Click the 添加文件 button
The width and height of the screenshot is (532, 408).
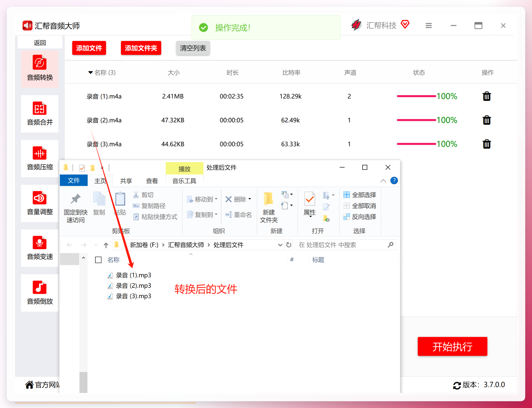(89, 48)
